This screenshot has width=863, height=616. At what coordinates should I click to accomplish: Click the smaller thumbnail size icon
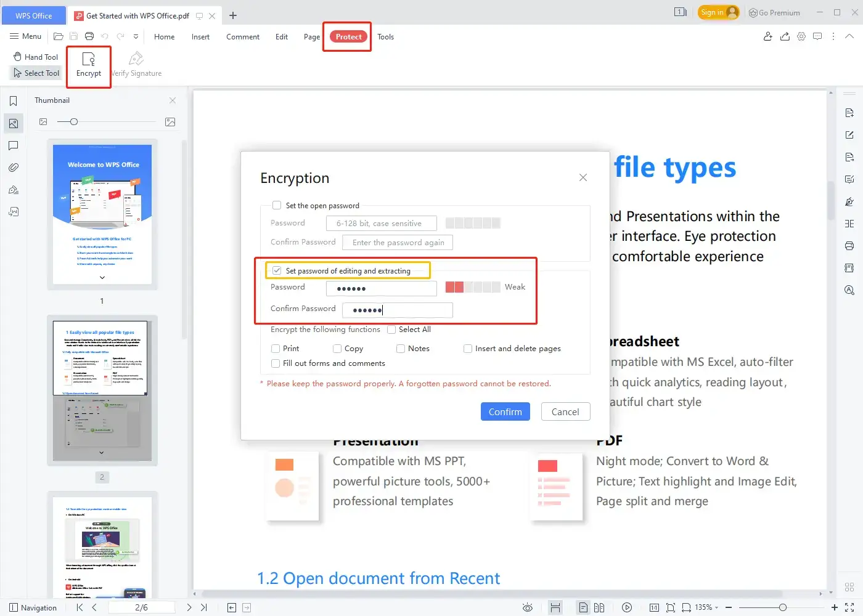43,122
